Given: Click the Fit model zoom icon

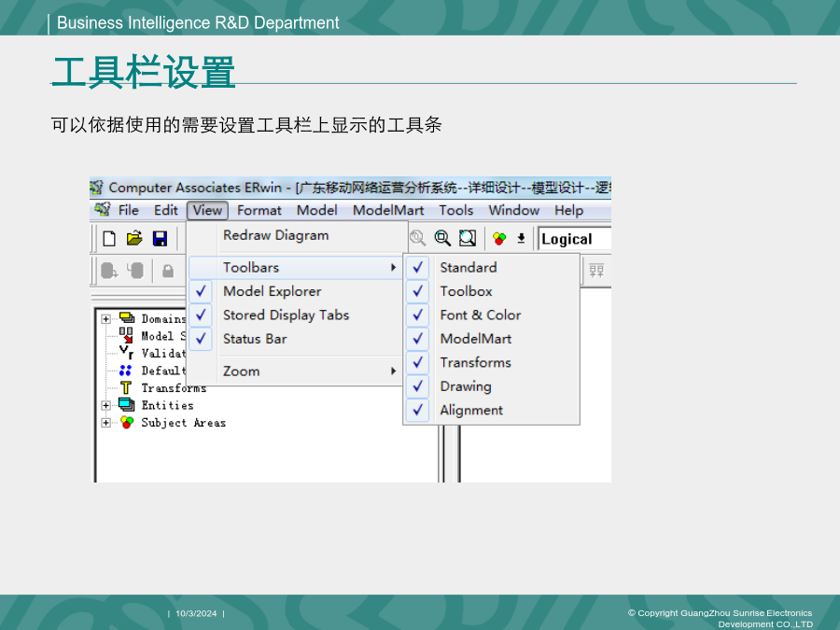Looking at the screenshot, I should tap(468, 238).
